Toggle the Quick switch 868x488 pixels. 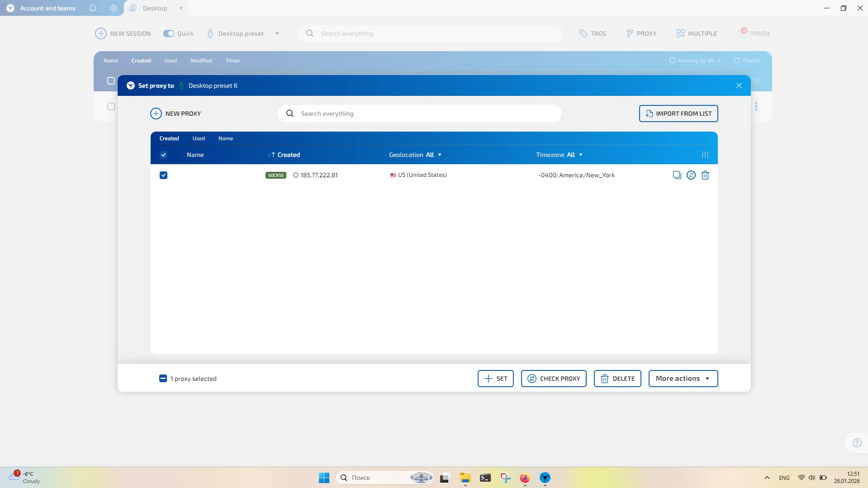click(169, 33)
